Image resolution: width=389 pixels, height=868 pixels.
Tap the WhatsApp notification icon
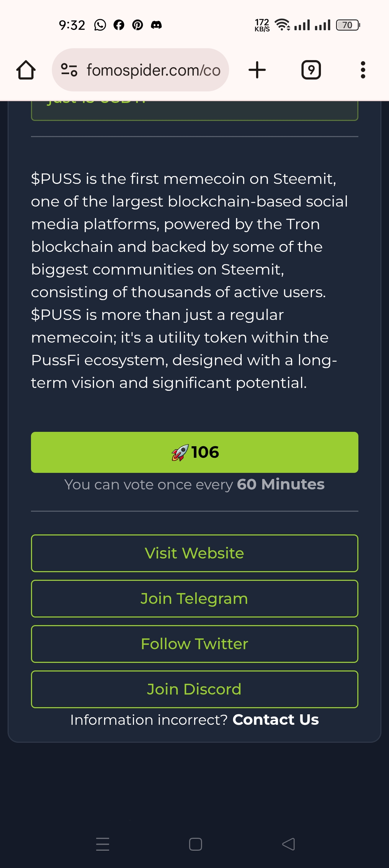tap(100, 25)
